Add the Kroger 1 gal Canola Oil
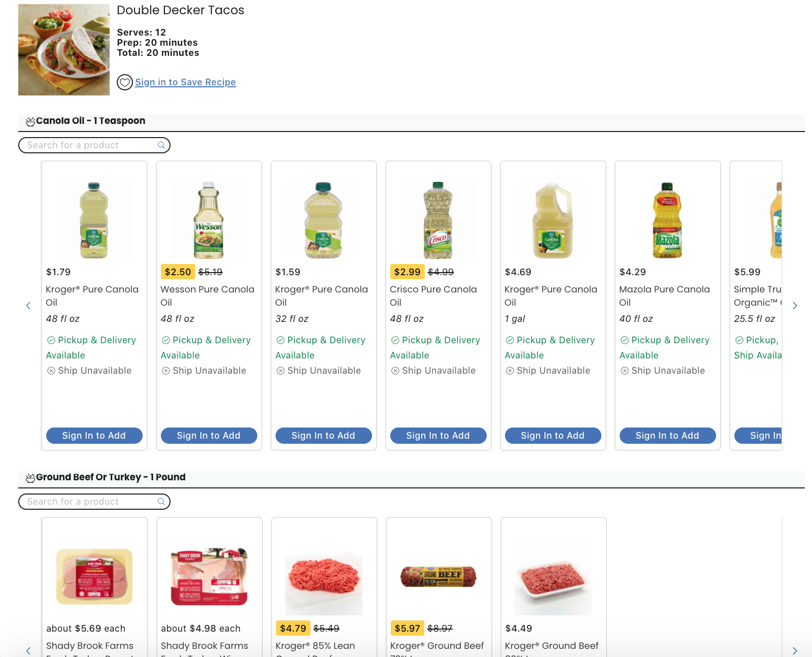The height and width of the screenshot is (657, 812). [x=553, y=436]
